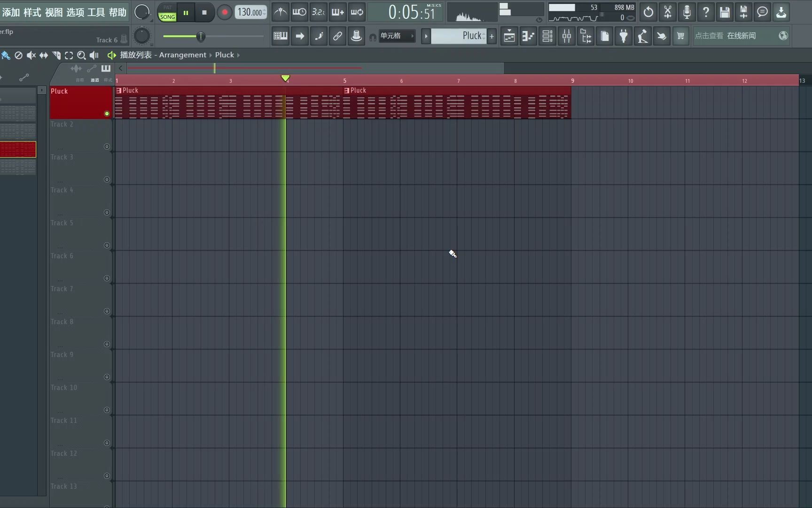Click the 130.000 tempo field

click(x=250, y=12)
